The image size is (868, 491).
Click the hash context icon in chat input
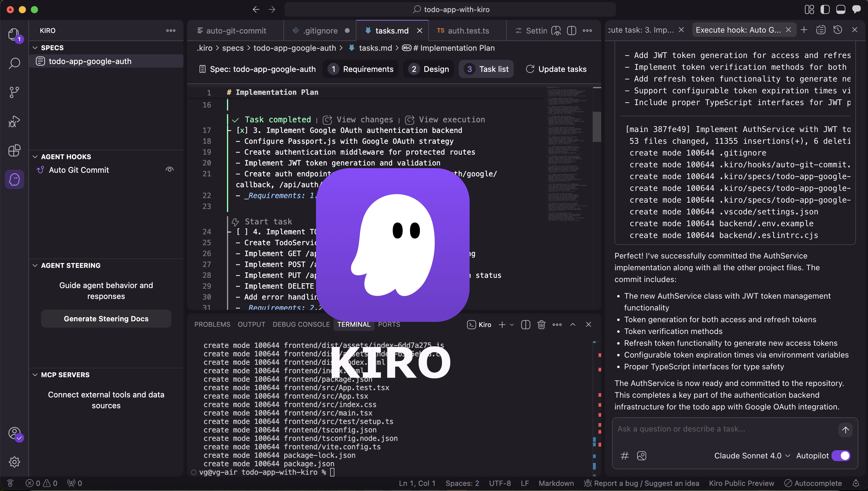point(624,456)
